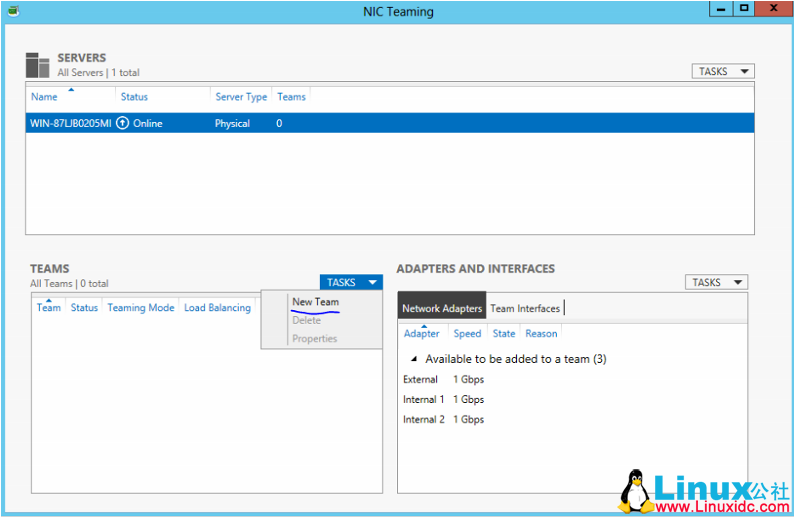794x517 pixels.
Task: Sort servers by Server Type column
Action: tap(241, 97)
